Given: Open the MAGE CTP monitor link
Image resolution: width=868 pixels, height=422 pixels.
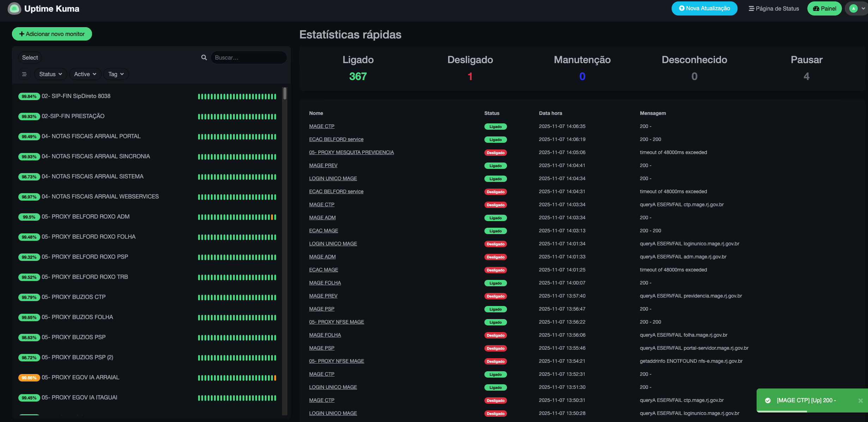Looking at the screenshot, I should (322, 126).
